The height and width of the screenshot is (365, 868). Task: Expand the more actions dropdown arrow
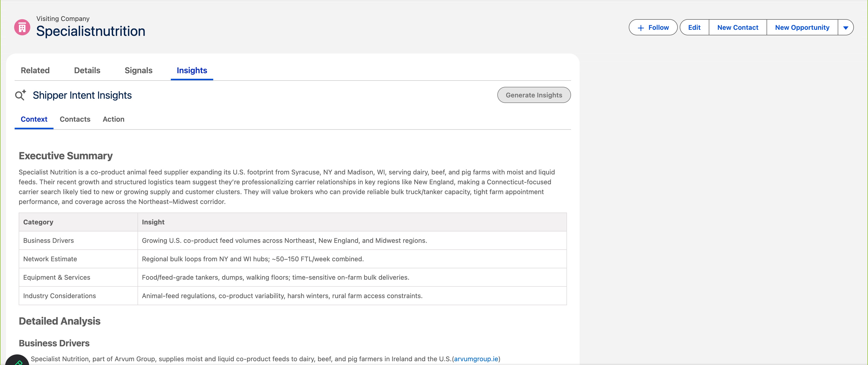click(x=846, y=28)
